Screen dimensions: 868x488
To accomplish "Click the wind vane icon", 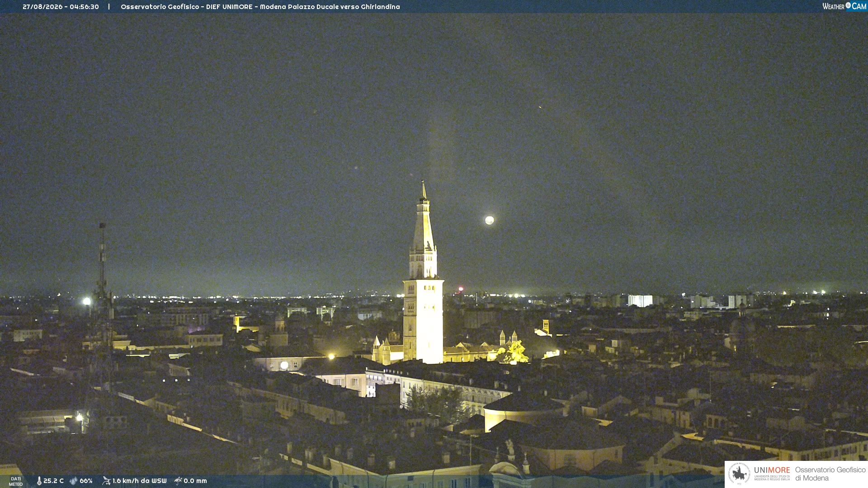I will pos(106,481).
